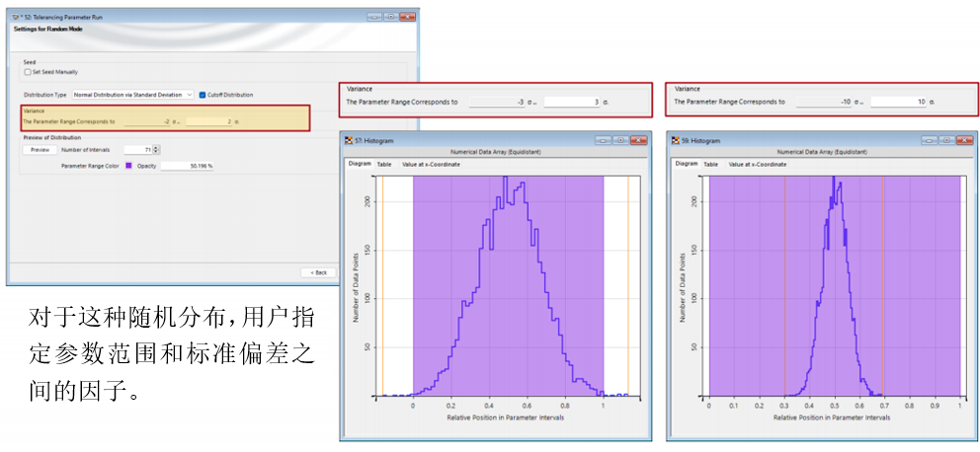Maximize the Histogram 57 window

(620, 140)
